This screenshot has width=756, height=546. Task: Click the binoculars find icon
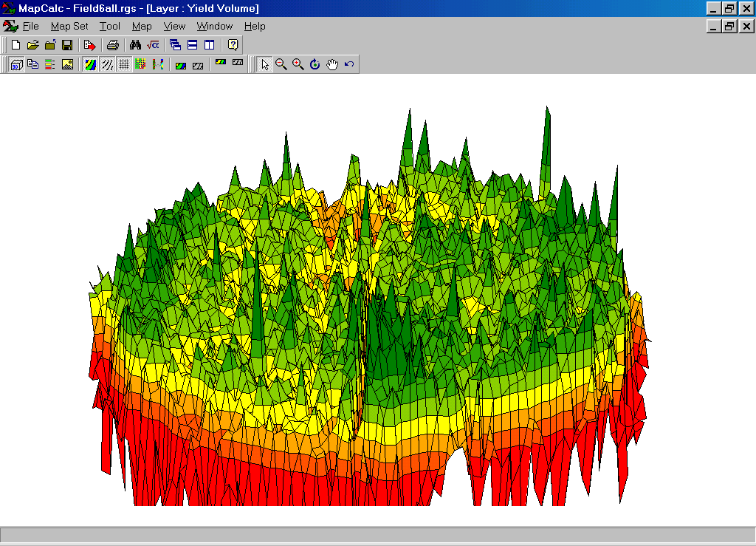pos(135,45)
